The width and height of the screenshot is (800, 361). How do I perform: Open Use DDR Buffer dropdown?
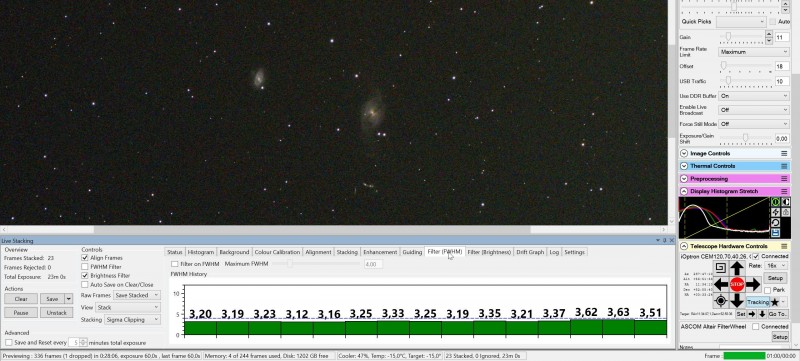click(x=754, y=96)
